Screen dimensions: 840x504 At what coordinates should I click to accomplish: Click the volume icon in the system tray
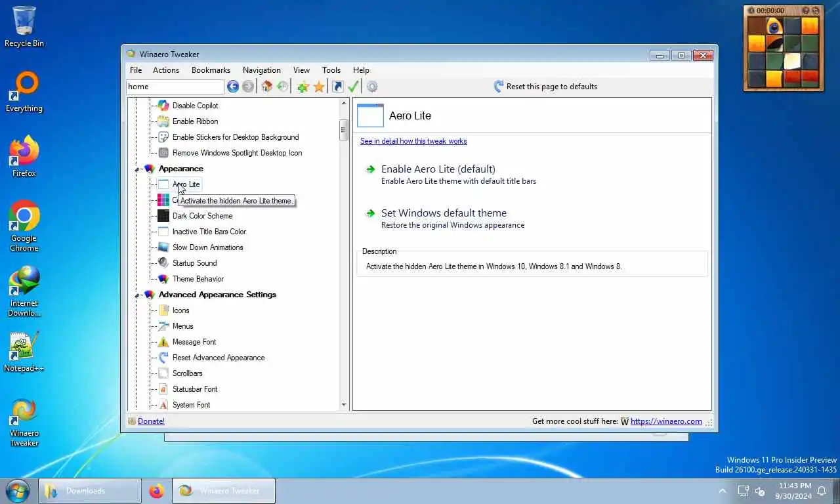[x=760, y=491]
